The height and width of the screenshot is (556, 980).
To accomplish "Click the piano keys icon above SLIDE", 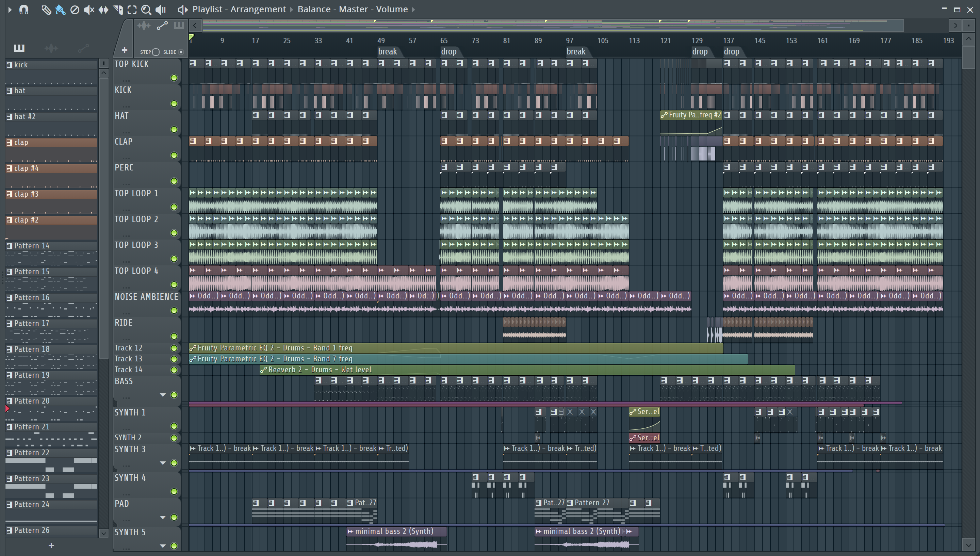I will [x=179, y=26].
